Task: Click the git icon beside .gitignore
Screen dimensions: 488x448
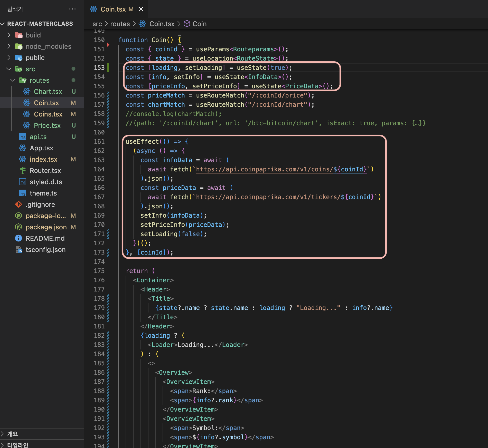Action: coord(18,204)
